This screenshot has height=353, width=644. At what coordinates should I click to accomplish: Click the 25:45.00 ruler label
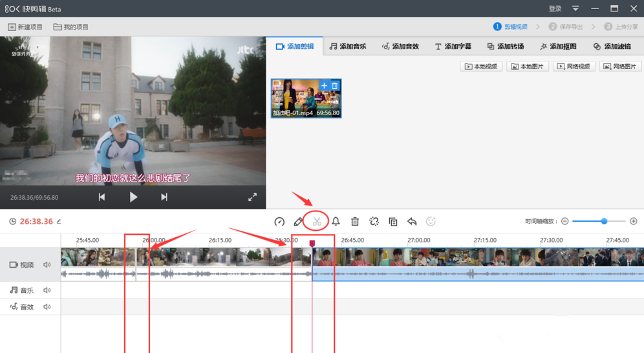[87, 240]
